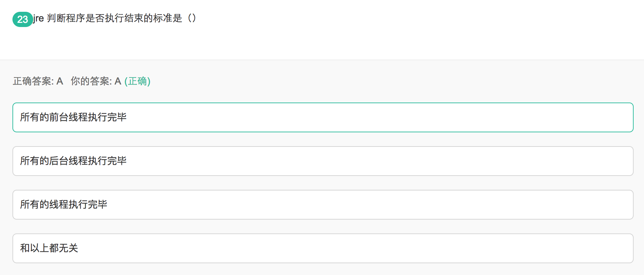Click the empty parentheses in the question
Screen dimensions: 644x275
click(192, 18)
